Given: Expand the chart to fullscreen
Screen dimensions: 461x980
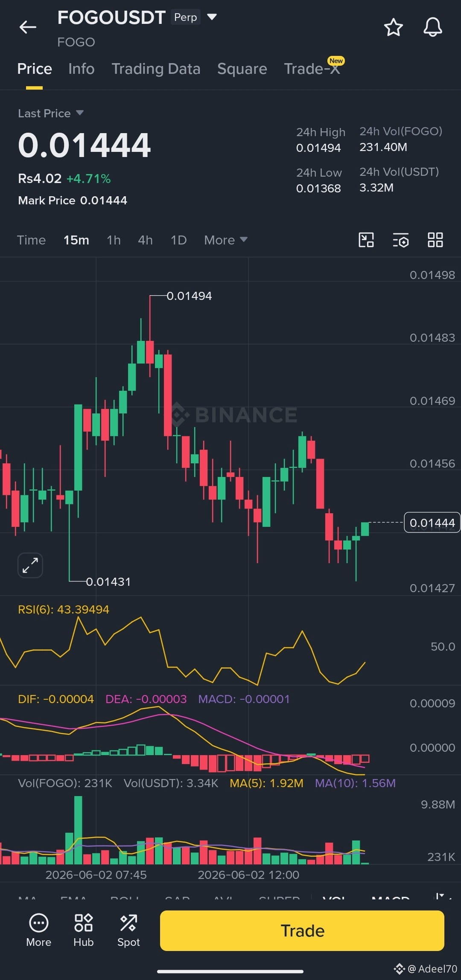Looking at the screenshot, I should coord(30,565).
